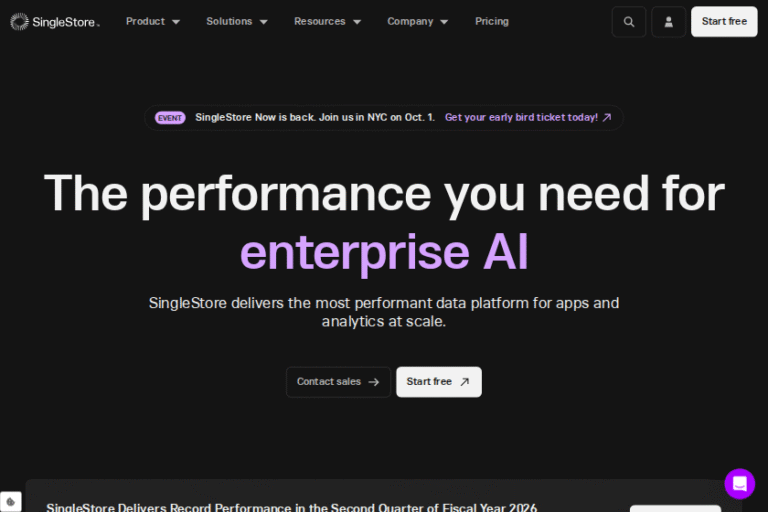768x512 pixels.
Task: Open the Resources dropdown arrow
Action: 357,22
